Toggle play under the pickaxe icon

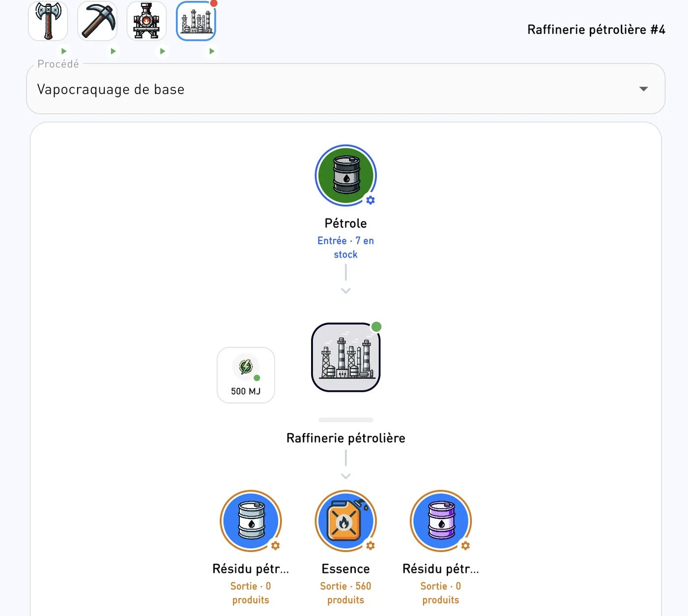click(x=113, y=51)
